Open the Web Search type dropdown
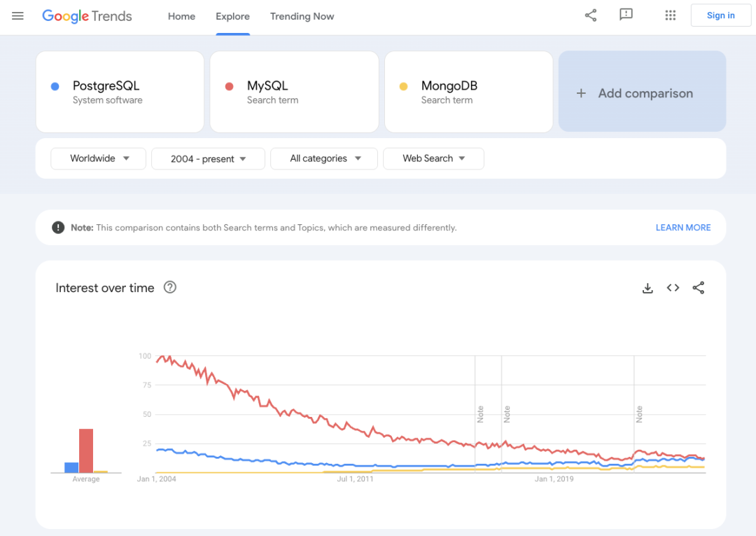Screen dimensions: 756x536 (x=433, y=158)
